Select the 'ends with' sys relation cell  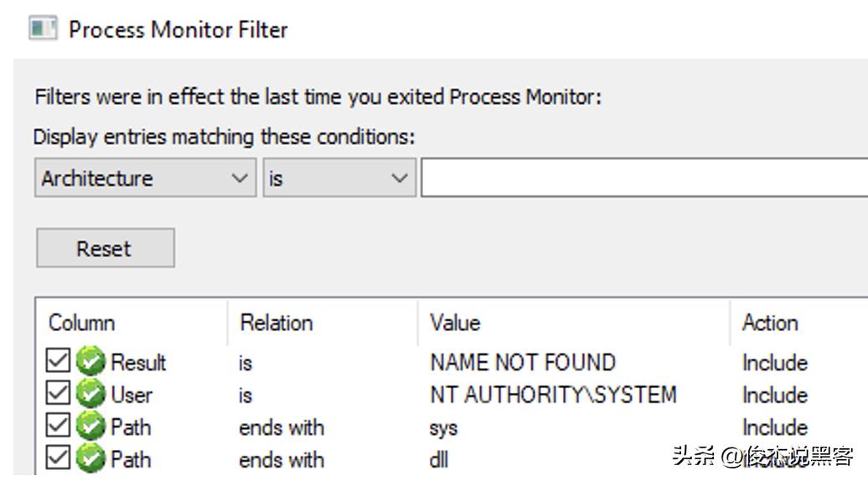coord(282,427)
